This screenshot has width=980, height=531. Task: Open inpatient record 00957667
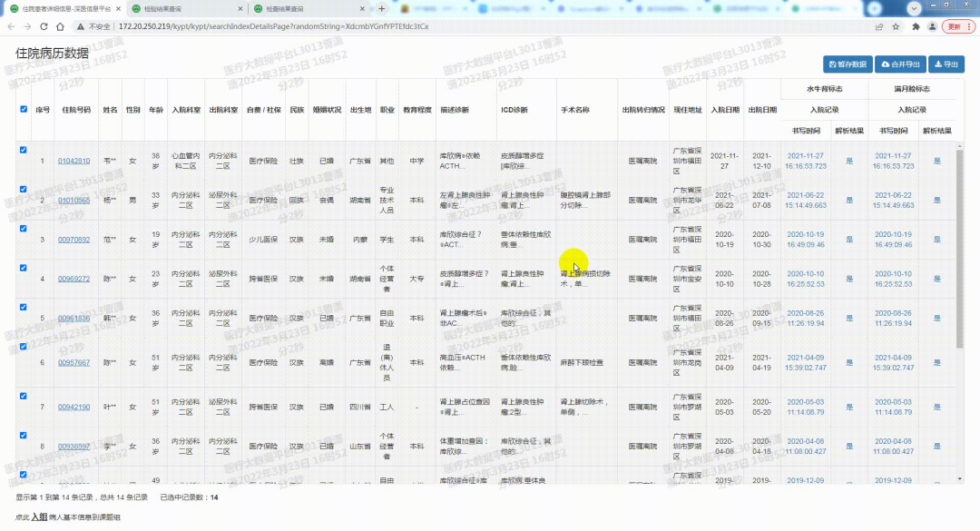pyautogui.click(x=73, y=363)
